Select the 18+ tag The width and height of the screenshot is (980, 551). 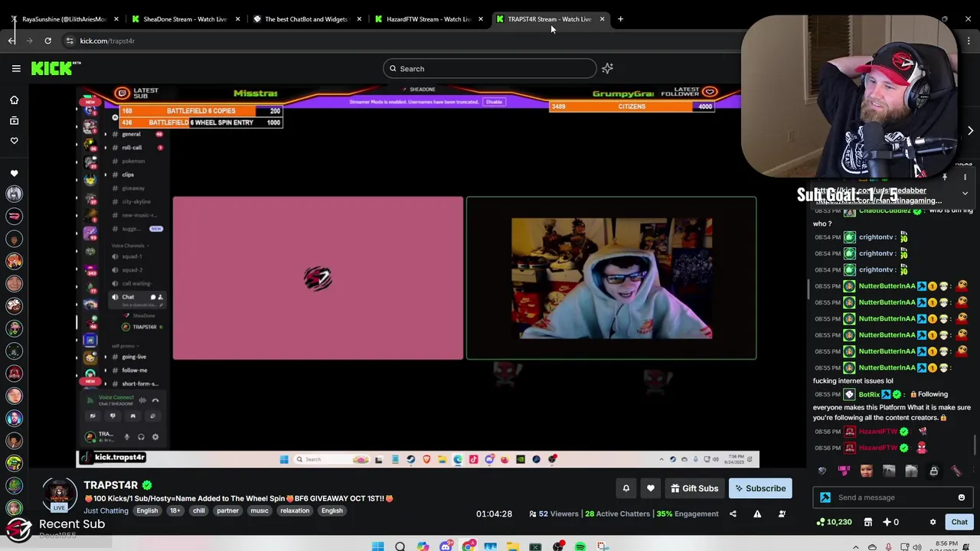point(174,510)
